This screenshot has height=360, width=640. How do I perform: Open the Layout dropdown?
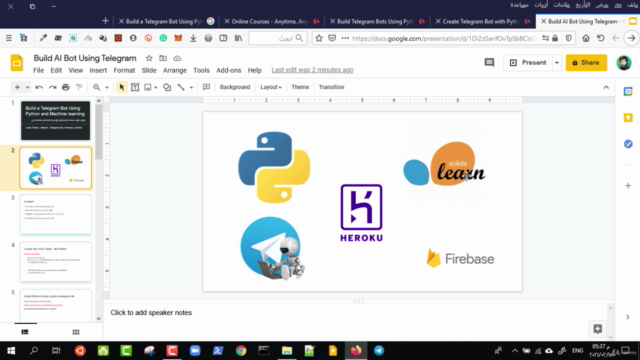click(x=271, y=87)
